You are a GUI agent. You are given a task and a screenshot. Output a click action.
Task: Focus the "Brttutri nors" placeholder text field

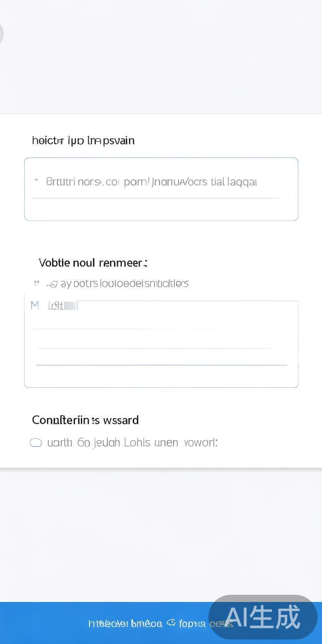151,182
